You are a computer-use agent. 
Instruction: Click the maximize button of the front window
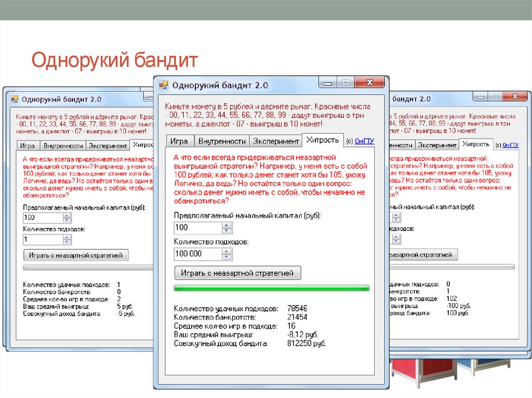click(344, 83)
